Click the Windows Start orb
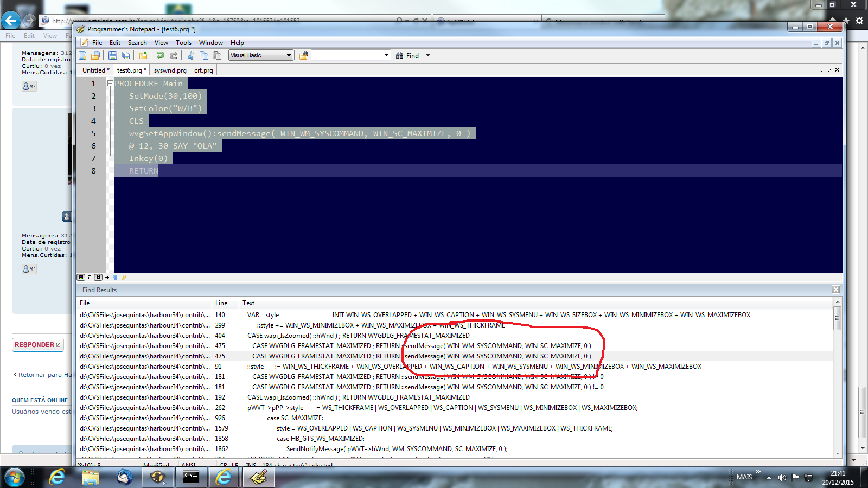The height and width of the screenshot is (488, 868). [x=15, y=478]
